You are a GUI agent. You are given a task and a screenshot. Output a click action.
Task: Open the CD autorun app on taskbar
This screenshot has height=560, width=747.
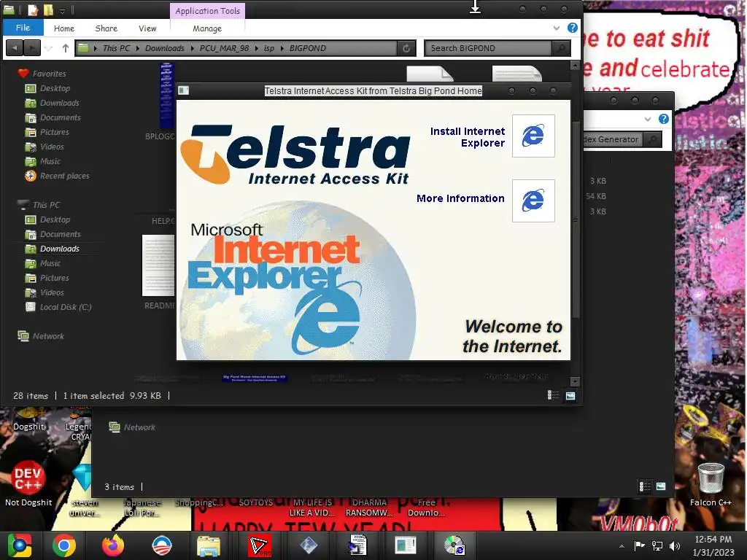coord(454,545)
